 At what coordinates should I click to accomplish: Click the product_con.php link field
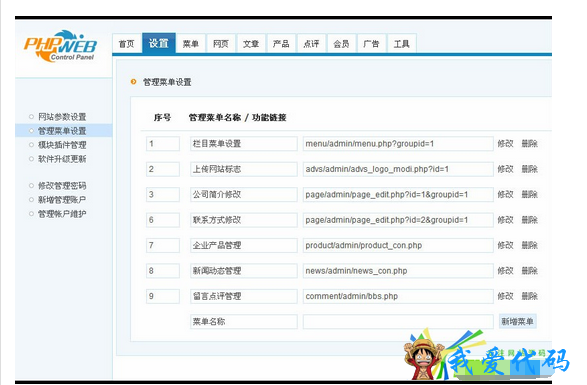(x=398, y=246)
